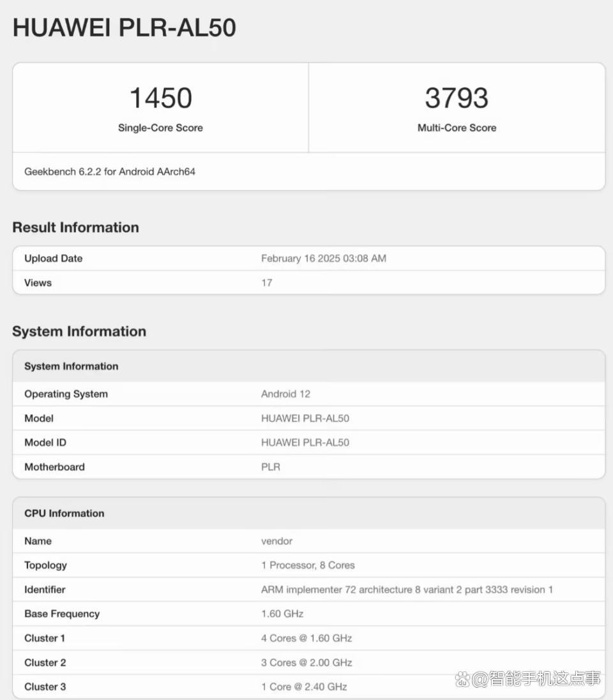Select the Model value HUAWEI PLR-AL50
The height and width of the screenshot is (700, 613).
305,419
